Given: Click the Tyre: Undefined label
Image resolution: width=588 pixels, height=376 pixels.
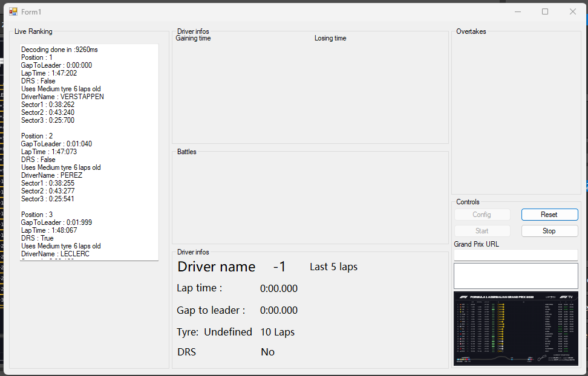Looking at the screenshot, I should [214, 332].
